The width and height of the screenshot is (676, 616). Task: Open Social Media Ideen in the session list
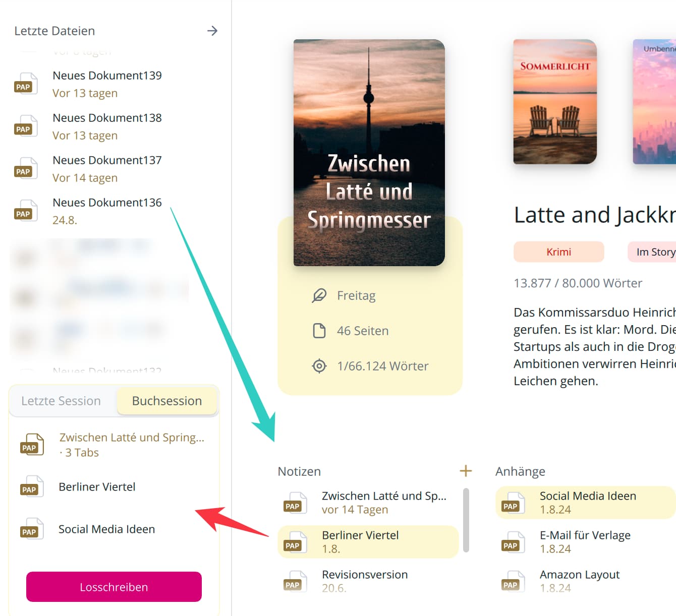tap(106, 529)
